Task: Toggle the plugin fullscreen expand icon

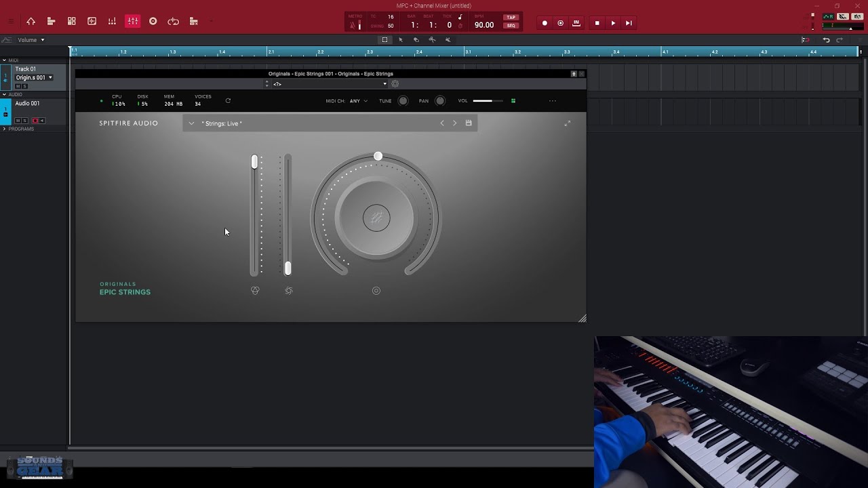Action: [568, 123]
